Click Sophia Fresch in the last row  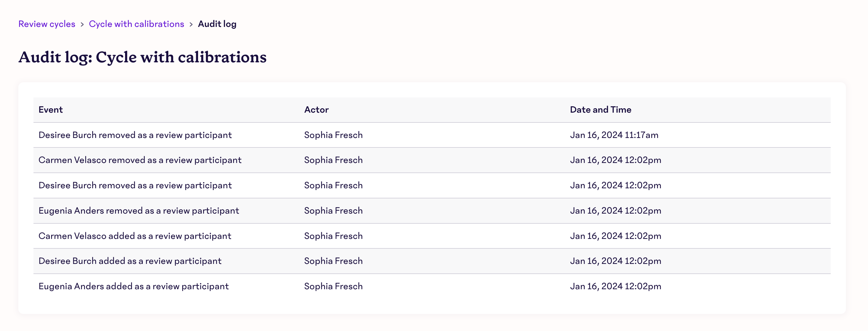[x=333, y=286]
